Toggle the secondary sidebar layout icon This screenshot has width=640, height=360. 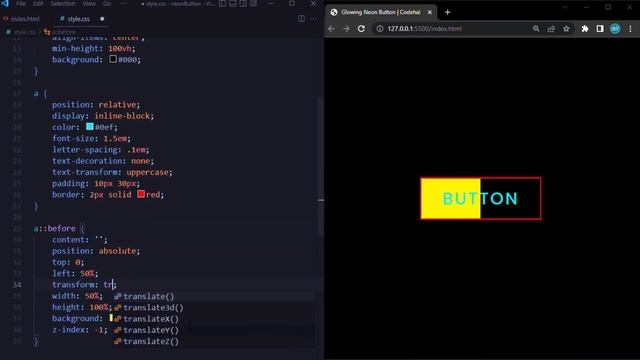click(x=243, y=4)
